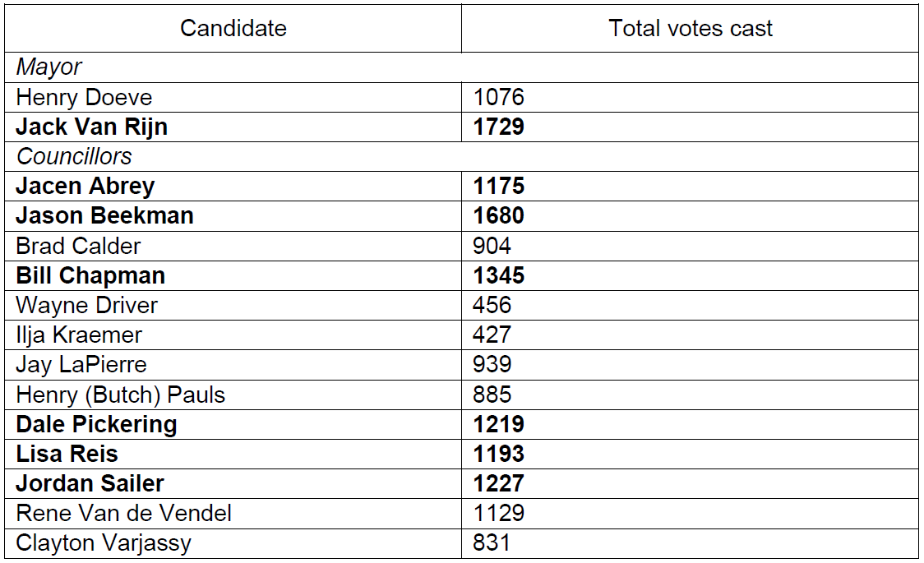
Task: Click on Jordan Sailer's name
Action: pos(90,484)
